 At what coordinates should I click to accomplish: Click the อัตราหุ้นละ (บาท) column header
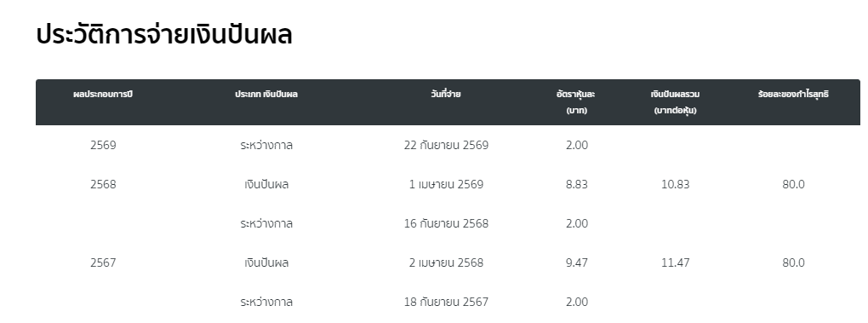[576, 102]
